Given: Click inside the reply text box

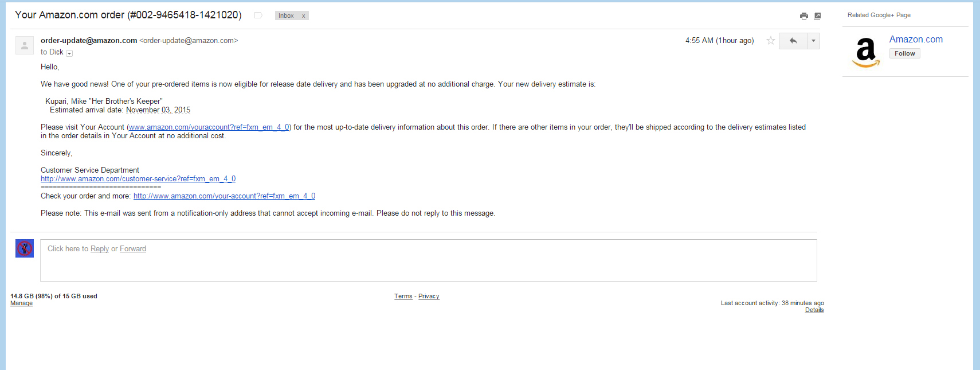Looking at the screenshot, I should tap(429, 260).
